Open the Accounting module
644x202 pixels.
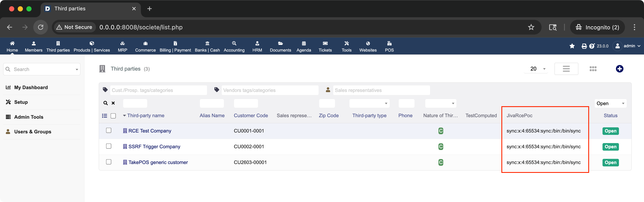tap(234, 46)
